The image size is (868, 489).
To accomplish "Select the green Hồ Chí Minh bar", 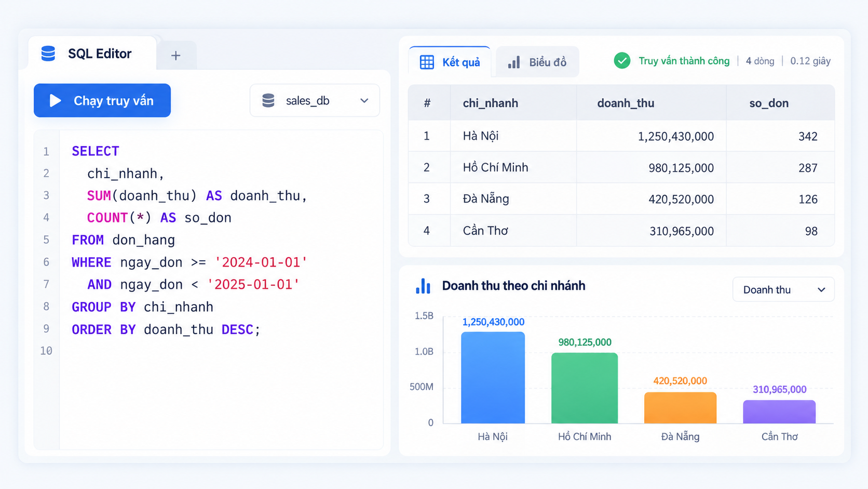I will pos(585,388).
